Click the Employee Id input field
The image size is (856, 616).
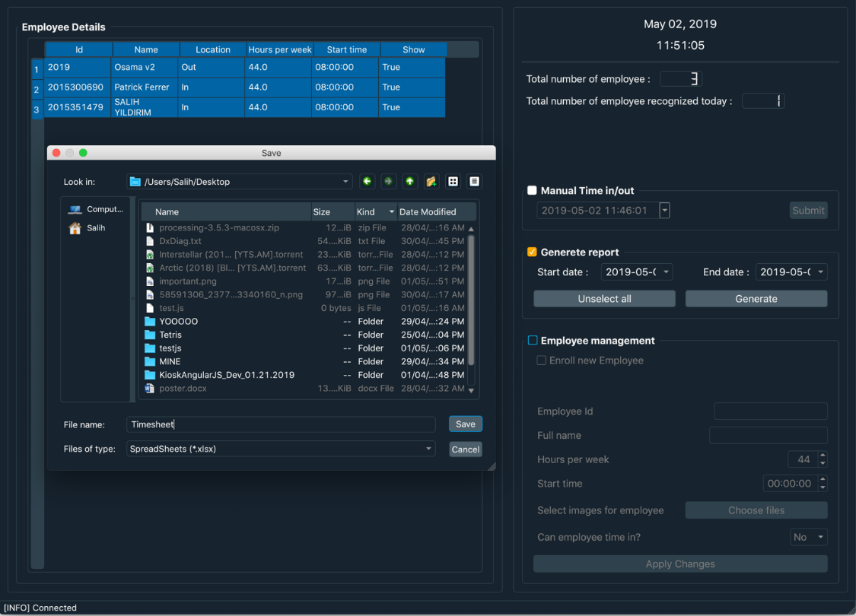[x=770, y=411]
